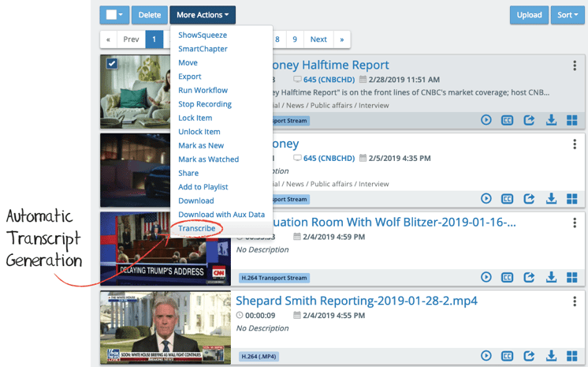Choose Transcribe from the More Actions menu
Screen dimensions: 588x367
tap(197, 229)
